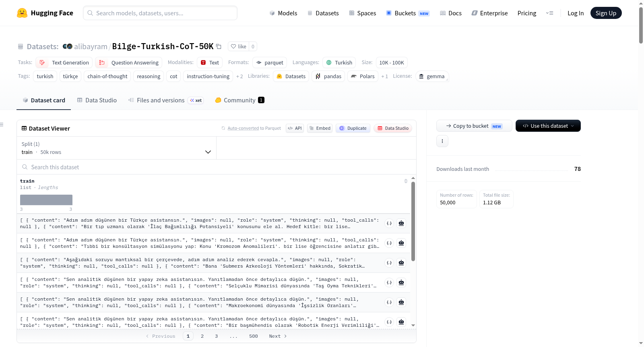Screen dimensions: 644x347
Task: Click the train lengths histogram bar
Action: pos(46,200)
